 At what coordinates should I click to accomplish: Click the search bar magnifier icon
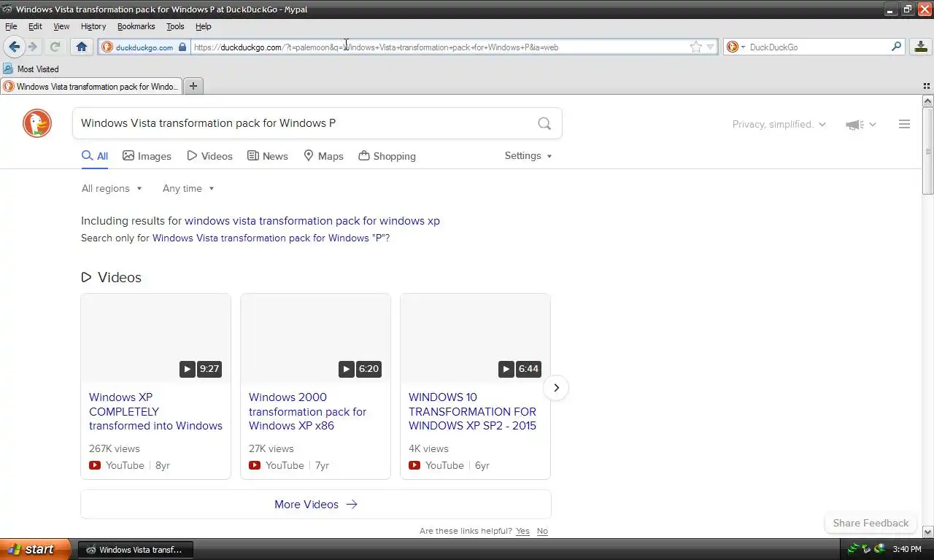coord(897,47)
